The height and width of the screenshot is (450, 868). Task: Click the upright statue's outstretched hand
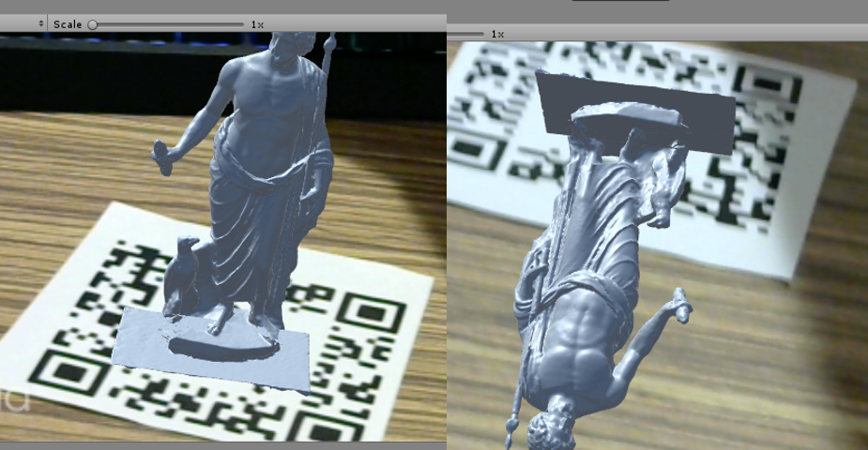pyautogui.click(x=161, y=154)
